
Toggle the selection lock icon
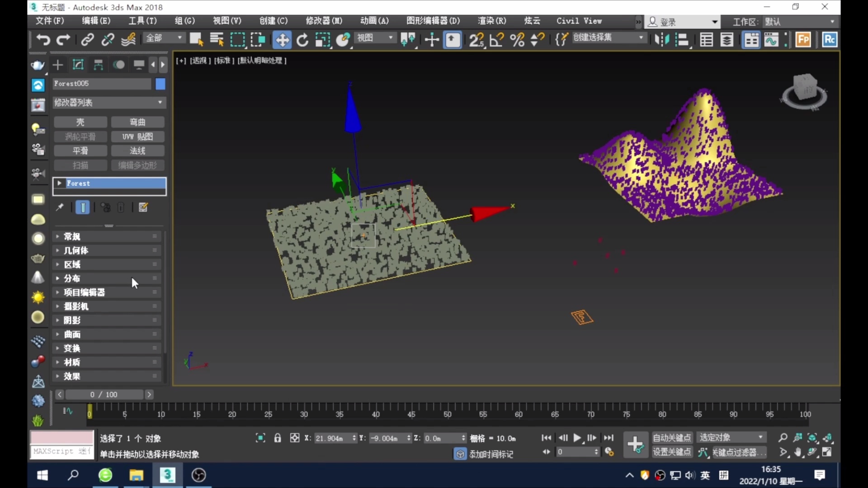[x=278, y=438]
